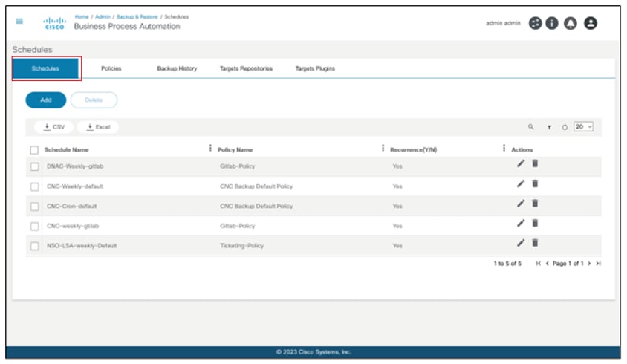Open Policy Name column options menu

pos(383,148)
